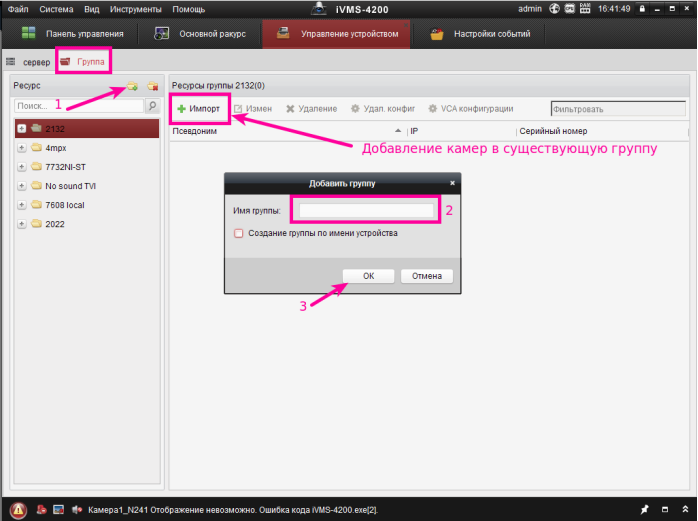Screen dimensions: 698x521
Task: Click the network globe status icon
Action: click(x=554, y=9)
